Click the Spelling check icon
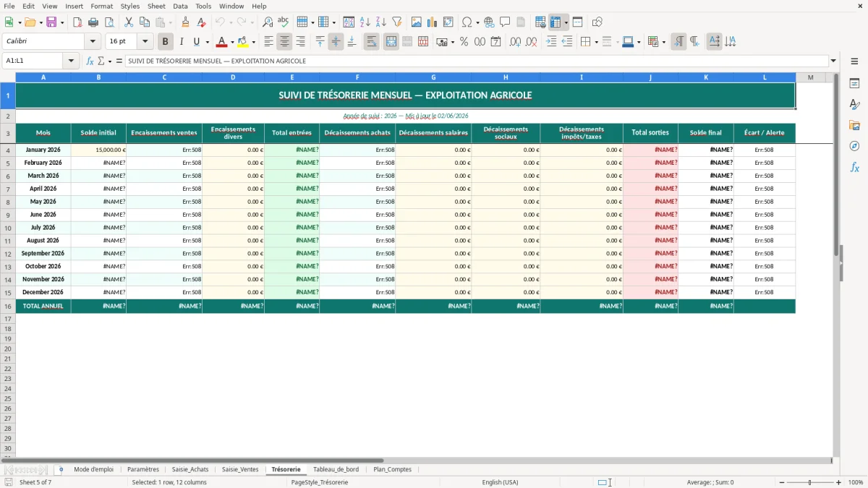 (284, 22)
